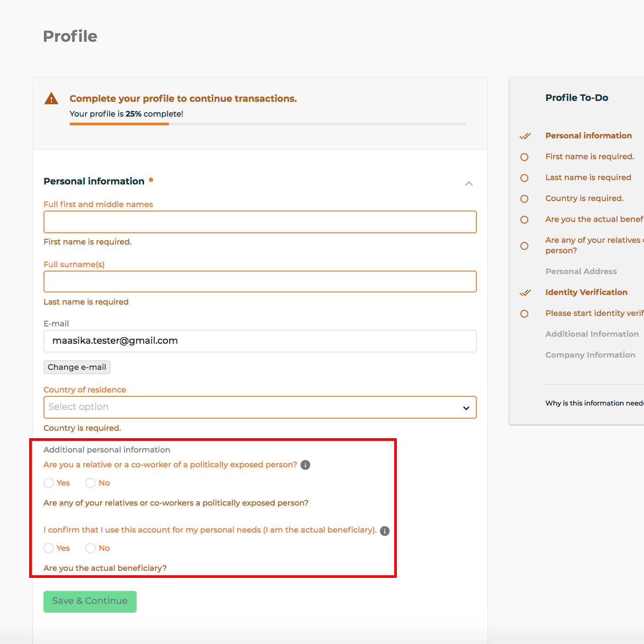
Task: Open the Country of residence dropdown
Action: (x=260, y=407)
